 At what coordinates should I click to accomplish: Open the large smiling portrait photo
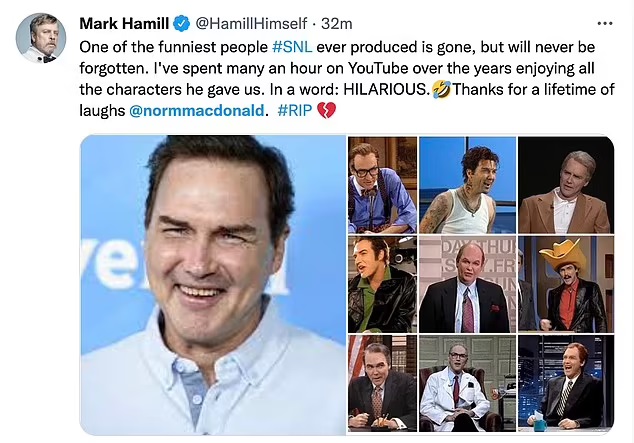coord(212,285)
